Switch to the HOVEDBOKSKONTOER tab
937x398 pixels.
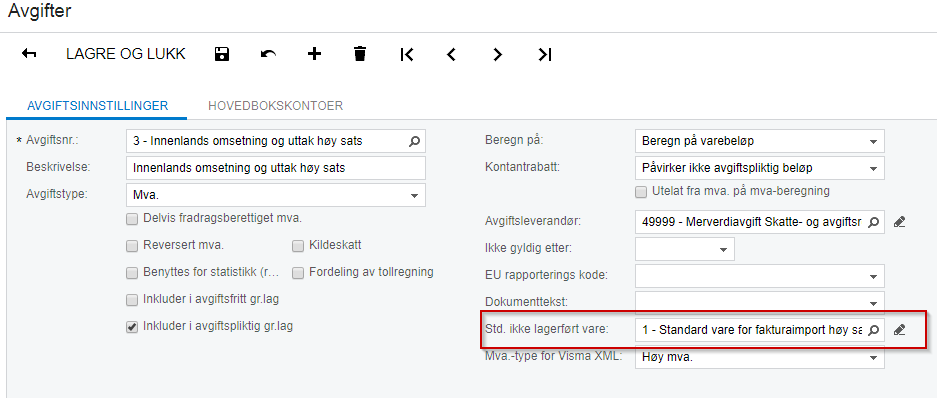click(275, 106)
